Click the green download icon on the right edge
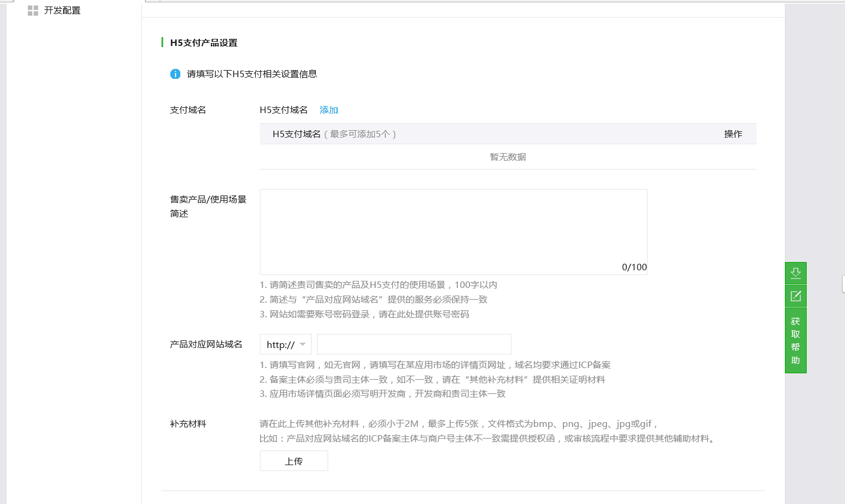 click(795, 273)
